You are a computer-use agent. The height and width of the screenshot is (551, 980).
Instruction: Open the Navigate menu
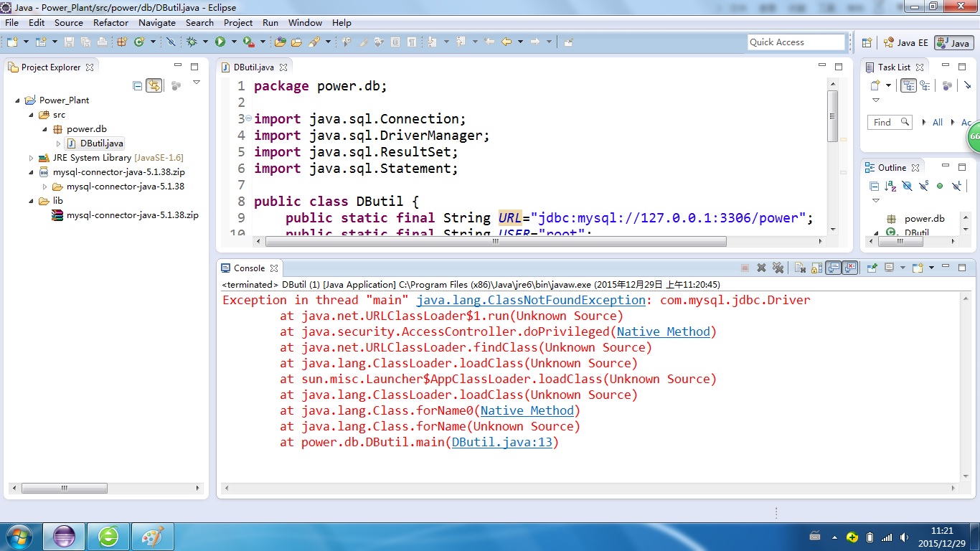157,22
